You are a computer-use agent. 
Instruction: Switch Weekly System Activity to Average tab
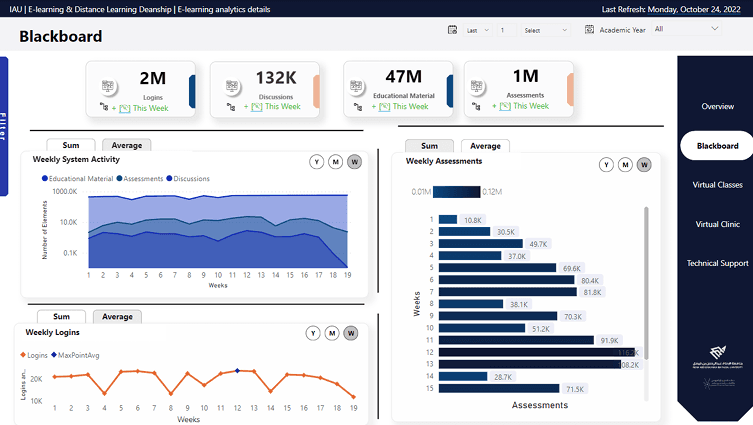pyautogui.click(x=127, y=145)
